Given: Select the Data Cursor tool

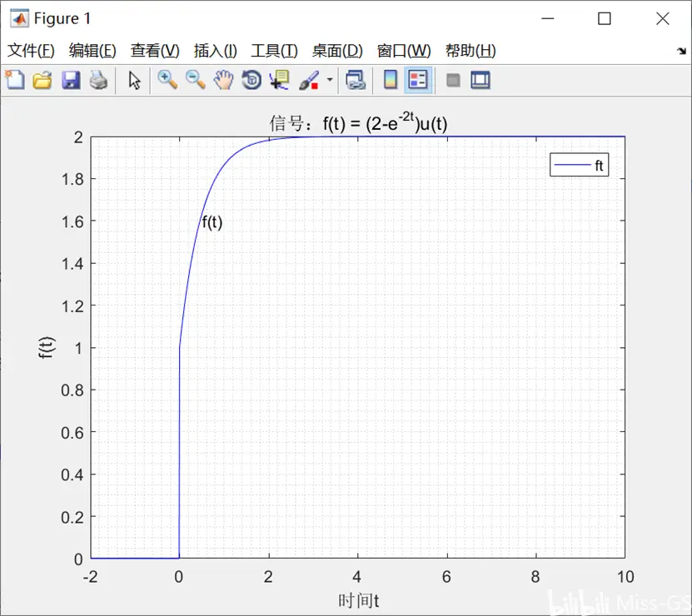Looking at the screenshot, I should [279, 80].
